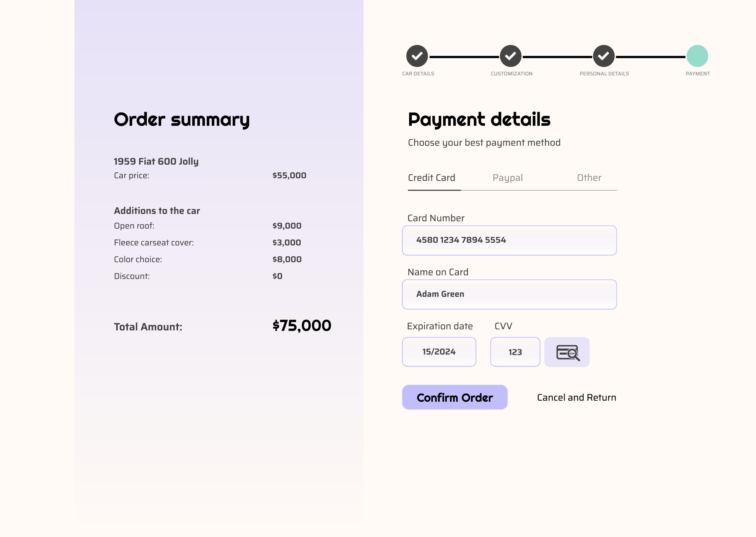The width and height of the screenshot is (756, 537).
Task: Click the CVV card lookup icon
Action: click(567, 352)
